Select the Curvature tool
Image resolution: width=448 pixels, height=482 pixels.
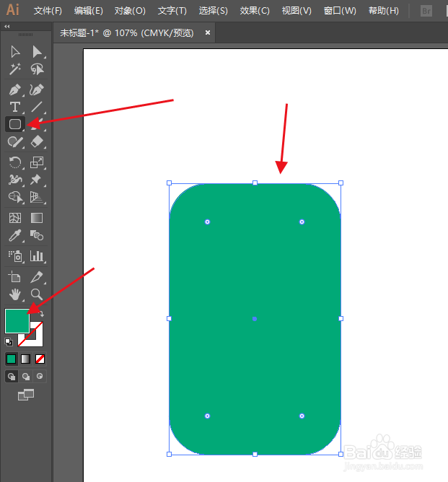click(37, 89)
